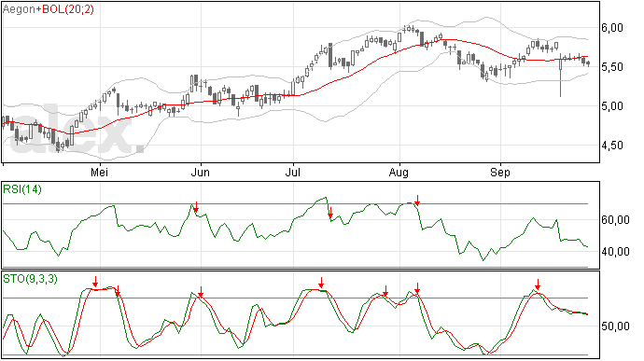Click the 60,00 RSI axis value
The height and width of the screenshot is (361, 644).
tap(615, 220)
